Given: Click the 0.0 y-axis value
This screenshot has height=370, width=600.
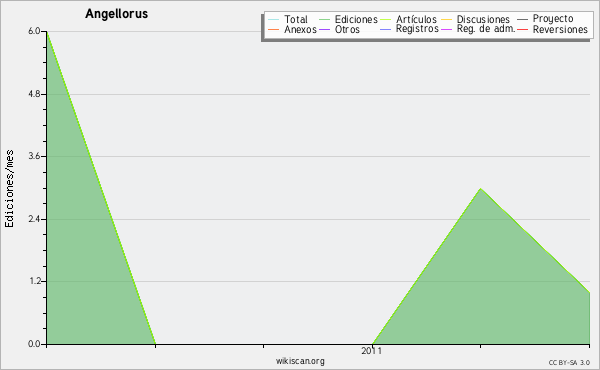Looking at the screenshot, I should click(x=34, y=344).
